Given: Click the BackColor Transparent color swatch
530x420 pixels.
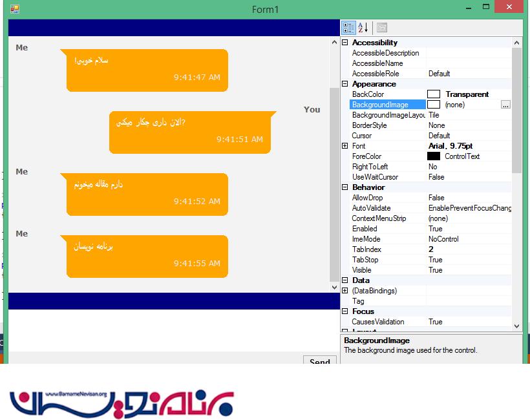Looking at the screenshot, I should [x=434, y=94].
